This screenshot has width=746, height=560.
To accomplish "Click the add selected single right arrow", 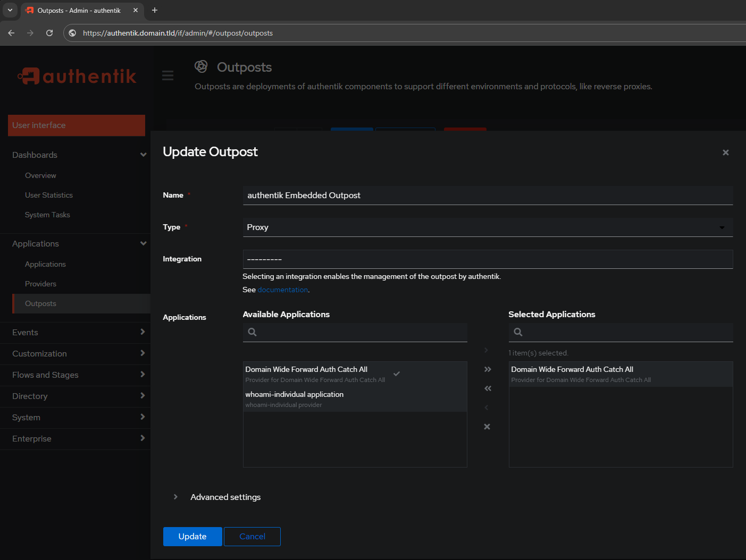I will point(486,350).
